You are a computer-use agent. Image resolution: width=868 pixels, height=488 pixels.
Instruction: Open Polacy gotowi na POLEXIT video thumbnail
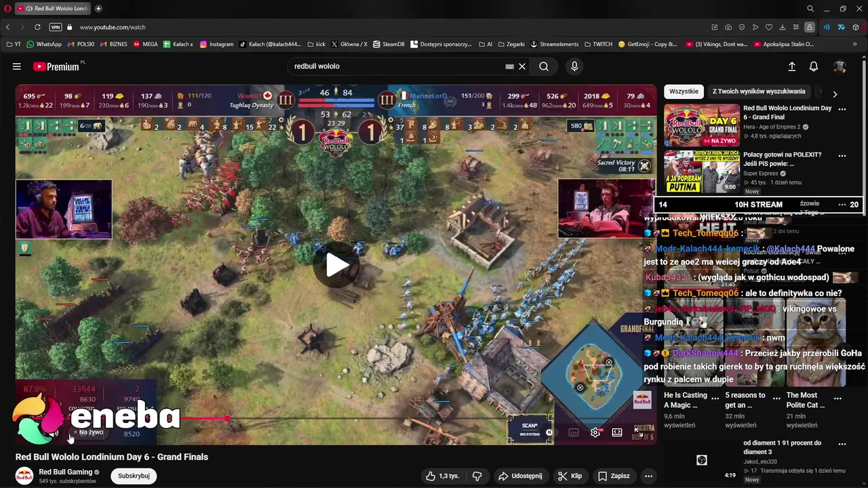click(x=702, y=171)
